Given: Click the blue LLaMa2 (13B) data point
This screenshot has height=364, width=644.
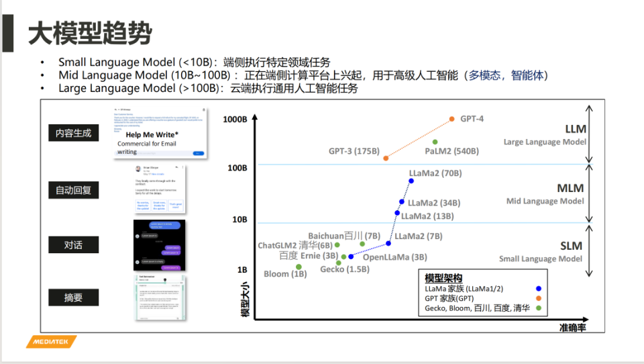Looking at the screenshot, I should point(397,213).
